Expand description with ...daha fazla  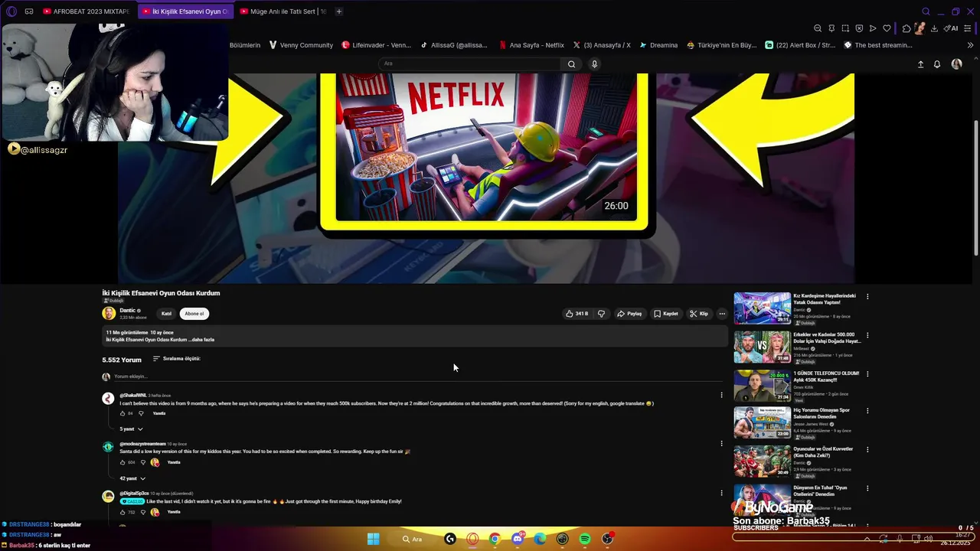point(201,340)
